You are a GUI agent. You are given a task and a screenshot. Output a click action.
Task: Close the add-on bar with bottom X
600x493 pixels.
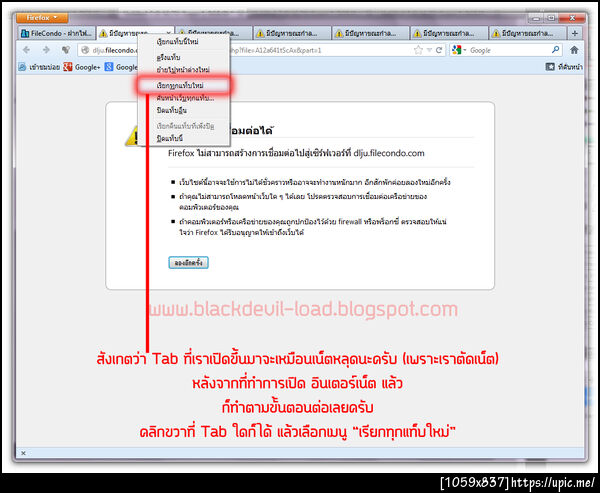click(x=23, y=453)
